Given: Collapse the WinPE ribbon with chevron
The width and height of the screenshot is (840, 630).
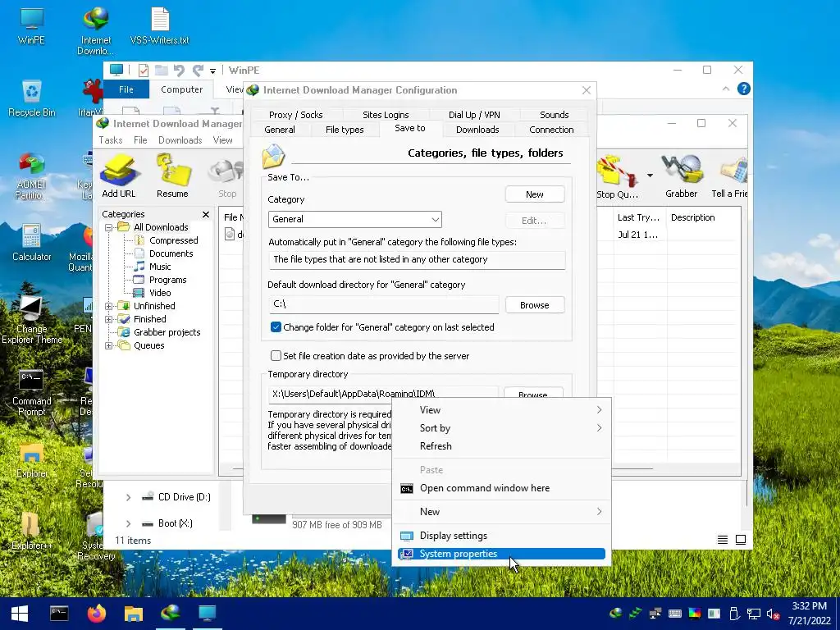Looking at the screenshot, I should 726,89.
